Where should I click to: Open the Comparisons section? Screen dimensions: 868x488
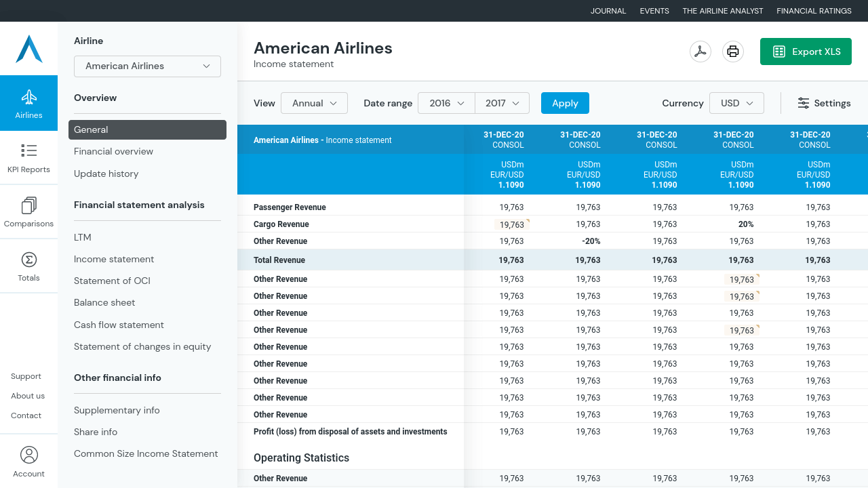[x=28, y=212]
